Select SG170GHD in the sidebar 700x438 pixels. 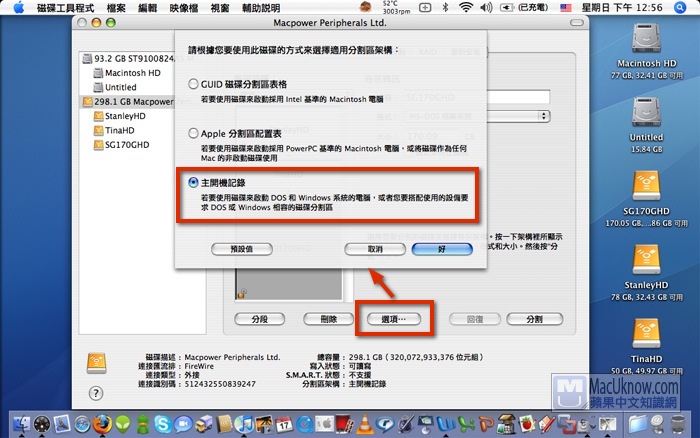click(x=121, y=145)
